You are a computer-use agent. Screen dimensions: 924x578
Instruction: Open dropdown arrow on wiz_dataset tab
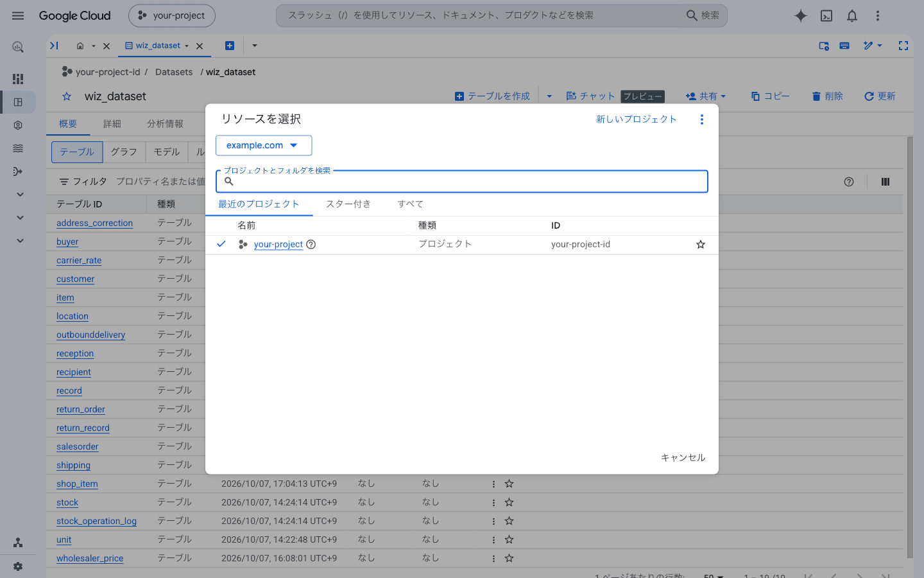point(187,46)
